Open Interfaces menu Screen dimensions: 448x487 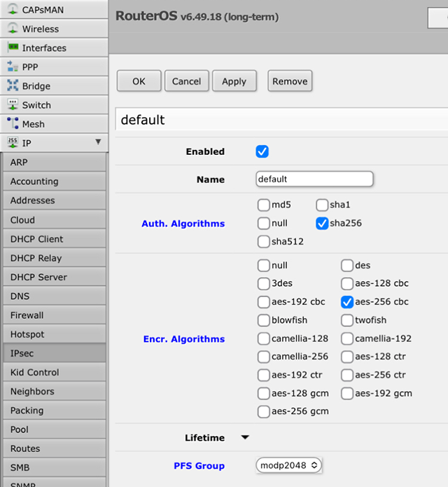coord(54,48)
